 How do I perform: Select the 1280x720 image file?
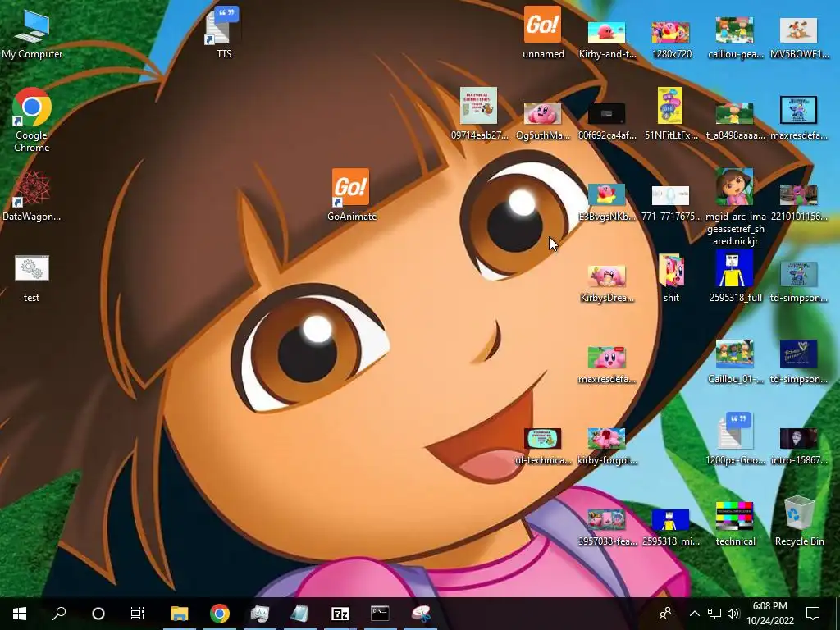coord(671,39)
